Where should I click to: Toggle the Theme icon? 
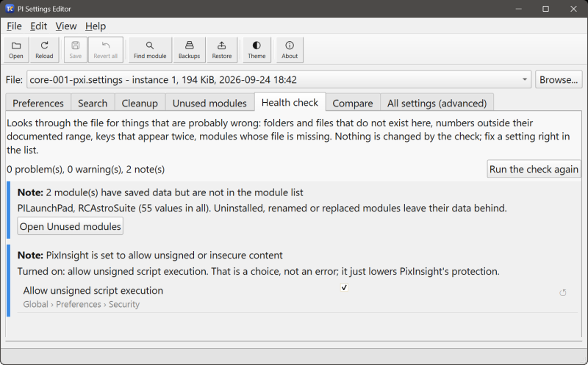(257, 50)
